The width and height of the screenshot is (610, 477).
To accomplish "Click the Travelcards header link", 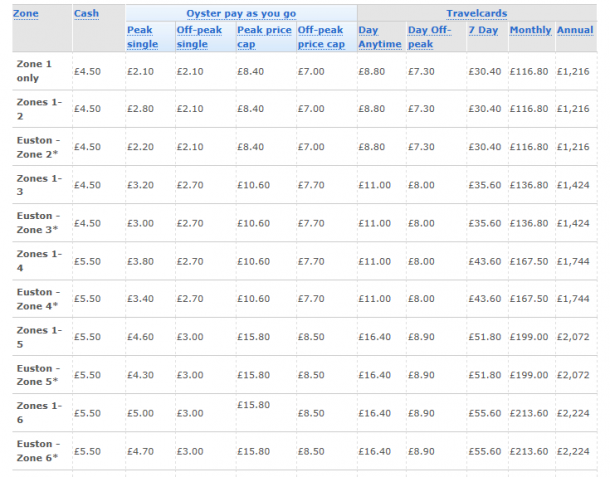I will 477,14.
